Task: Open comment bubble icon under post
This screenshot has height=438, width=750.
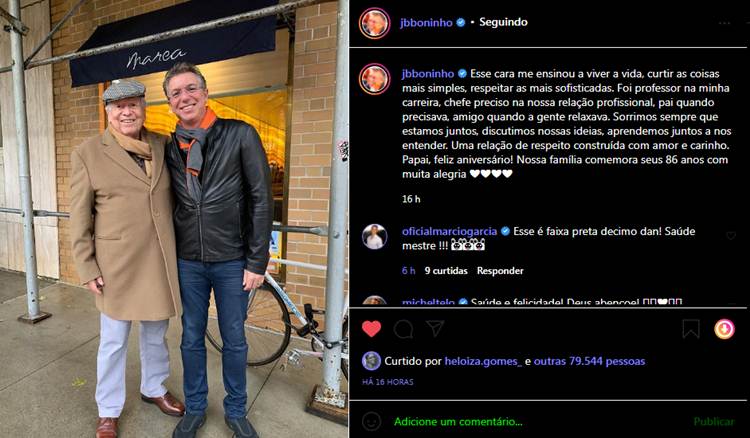Action: pyautogui.click(x=403, y=329)
